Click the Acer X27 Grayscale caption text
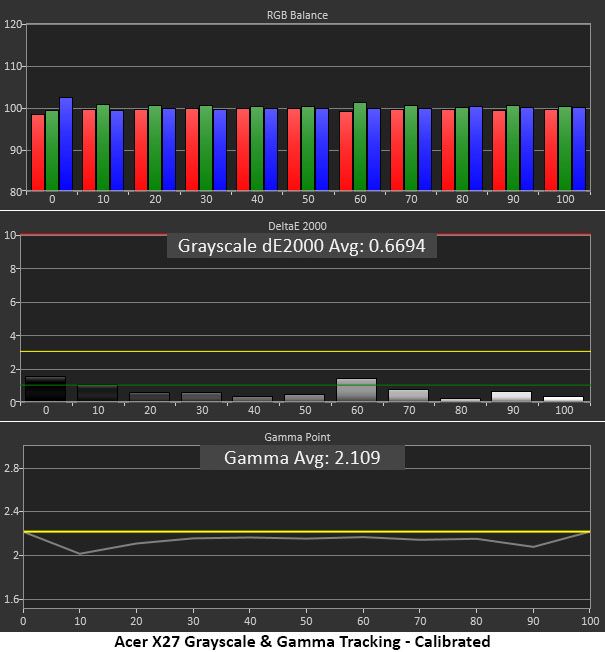The width and height of the screenshot is (605, 652). pyautogui.click(x=302, y=642)
